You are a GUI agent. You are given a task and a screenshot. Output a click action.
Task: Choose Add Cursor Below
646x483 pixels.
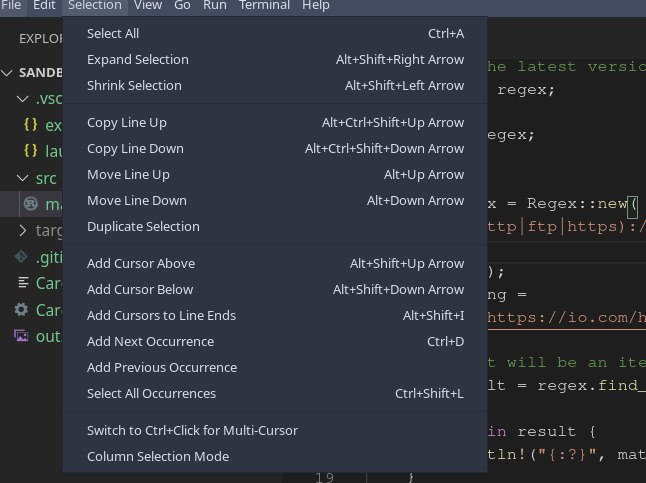[275, 290]
